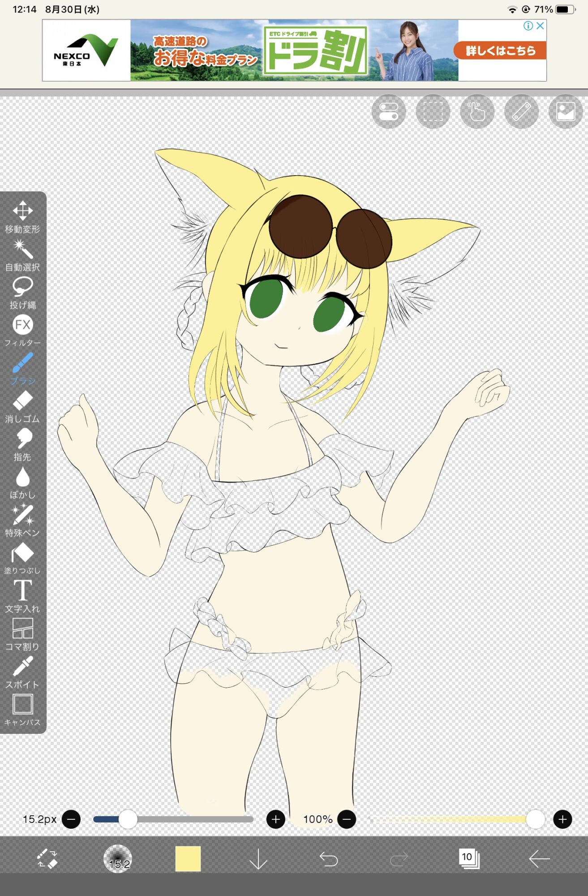The height and width of the screenshot is (896, 588).
Task: Open brush settings showing 15.2
Action: 118,859
